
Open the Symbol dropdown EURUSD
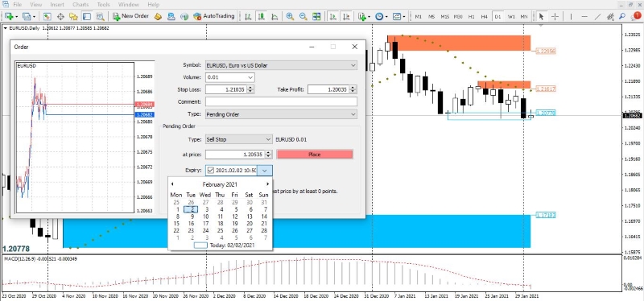click(x=281, y=65)
